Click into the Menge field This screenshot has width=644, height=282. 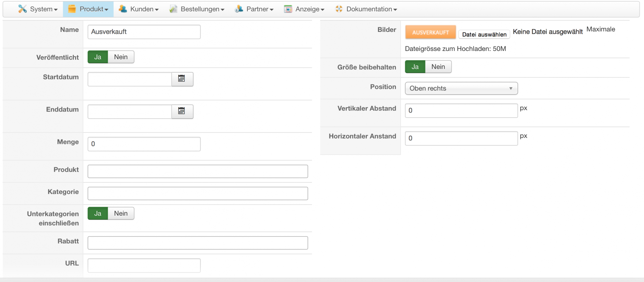144,144
